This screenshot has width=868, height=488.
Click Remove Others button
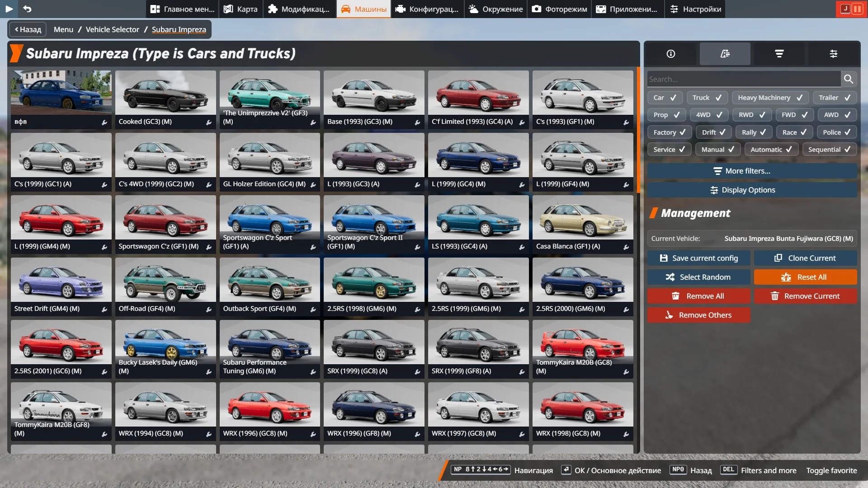[698, 315]
